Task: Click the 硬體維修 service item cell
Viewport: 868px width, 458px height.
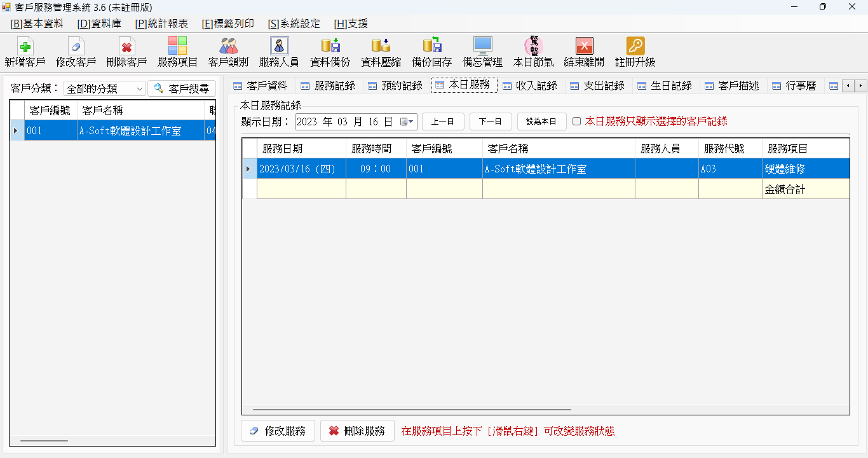Action: (x=806, y=169)
